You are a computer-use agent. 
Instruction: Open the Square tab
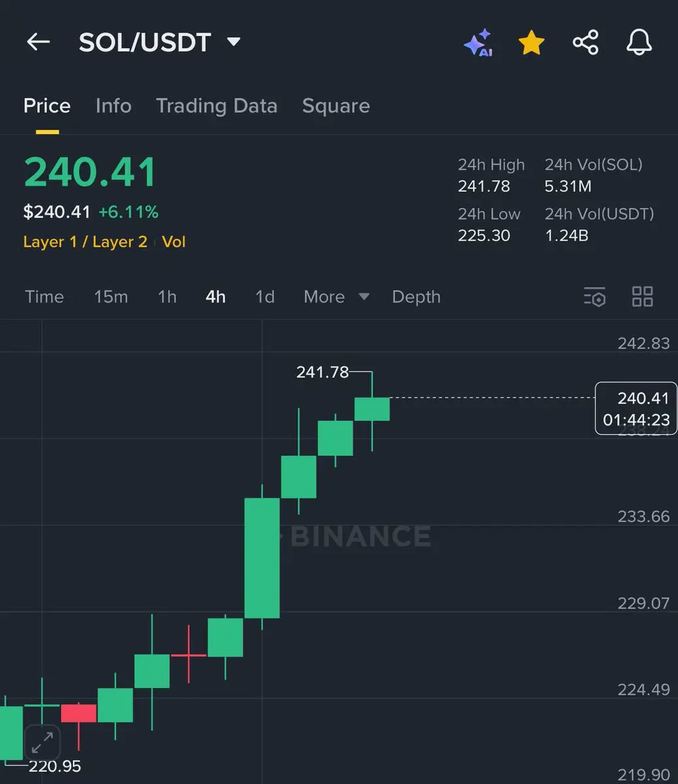click(x=336, y=106)
